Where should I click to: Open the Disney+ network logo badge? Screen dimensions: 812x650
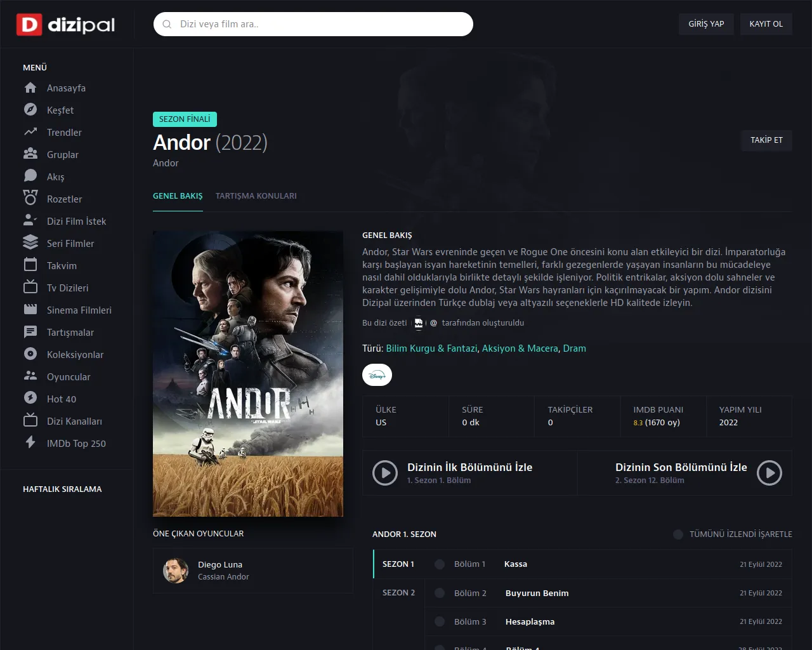[377, 375]
